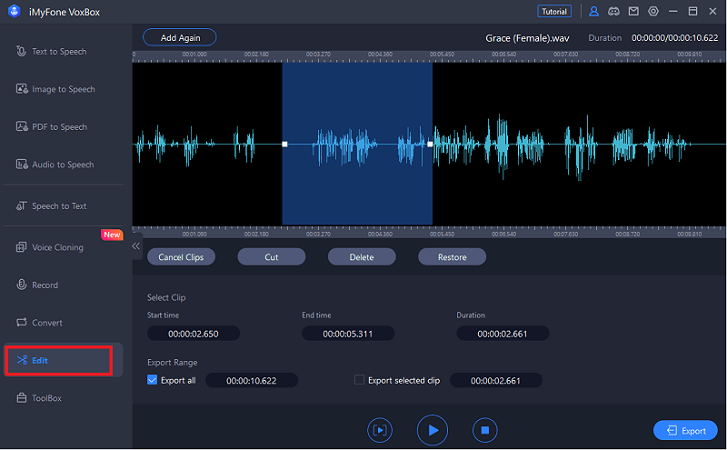727x450 pixels.
Task: Click the Discord community icon
Action: click(613, 12)
